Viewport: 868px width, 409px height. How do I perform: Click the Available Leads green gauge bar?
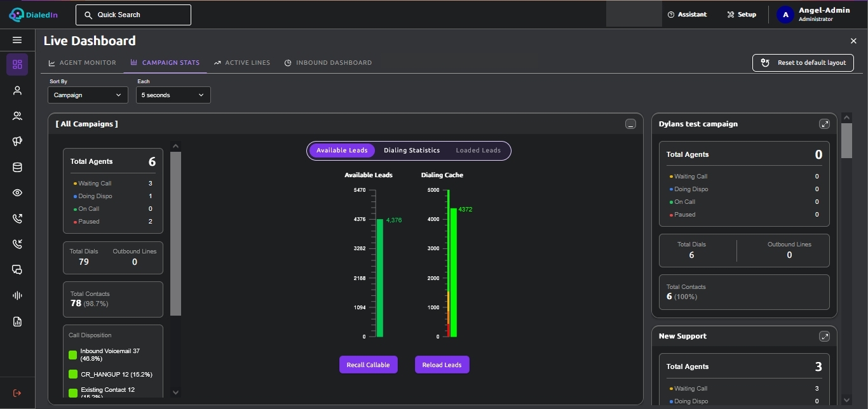pyautogui.click(x=380, y=278)
